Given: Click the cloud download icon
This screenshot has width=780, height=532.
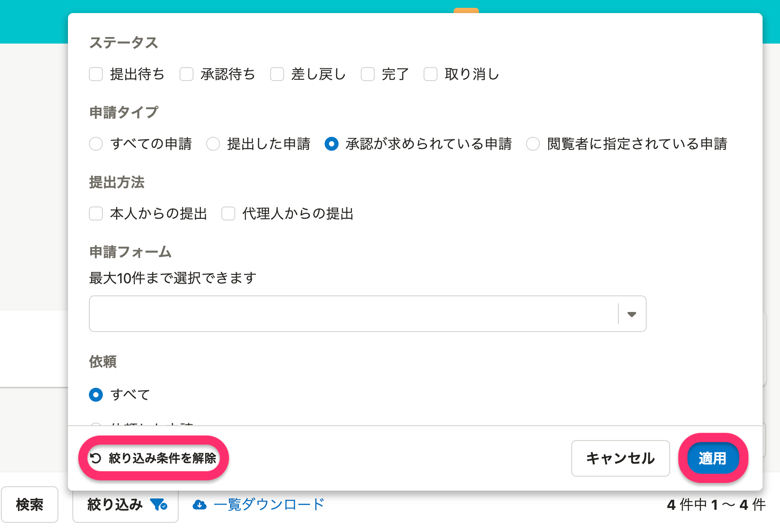Looking at the screenshot, I should pyautogui.click(x=200, y=505).
